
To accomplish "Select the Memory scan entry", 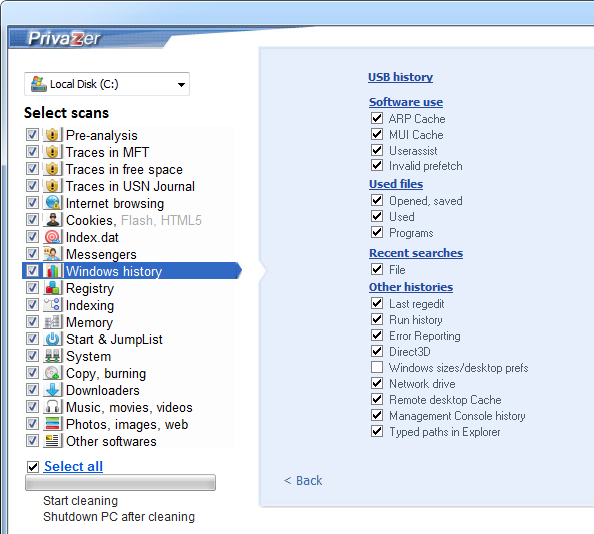I will coord(89,322).
